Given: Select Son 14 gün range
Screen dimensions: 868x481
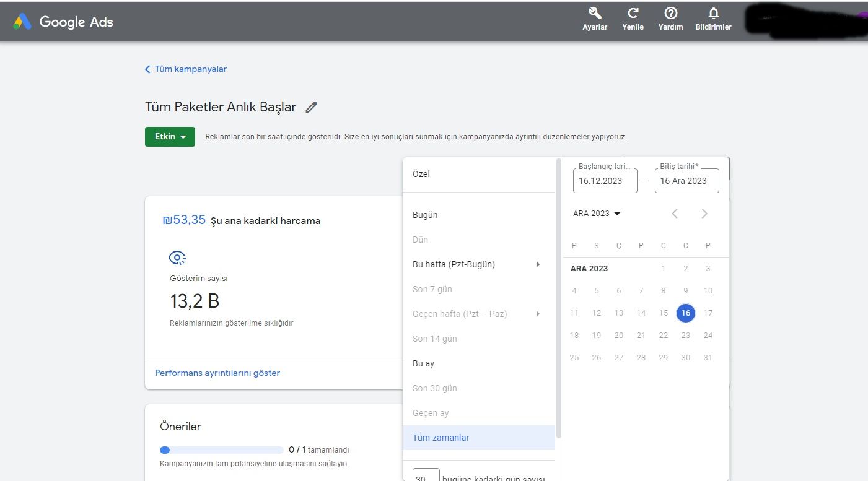Looking at the screenshot, I should point(479,339).
